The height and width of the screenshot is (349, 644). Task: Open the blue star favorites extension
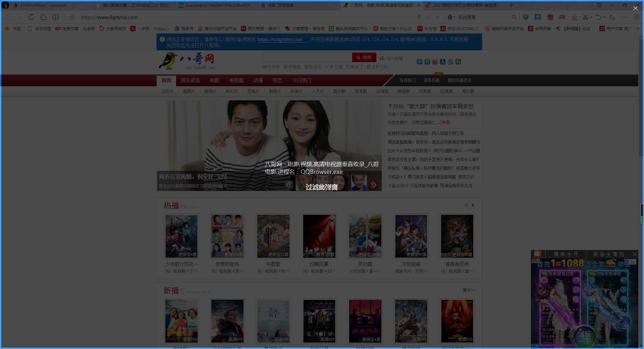point(538,17)
